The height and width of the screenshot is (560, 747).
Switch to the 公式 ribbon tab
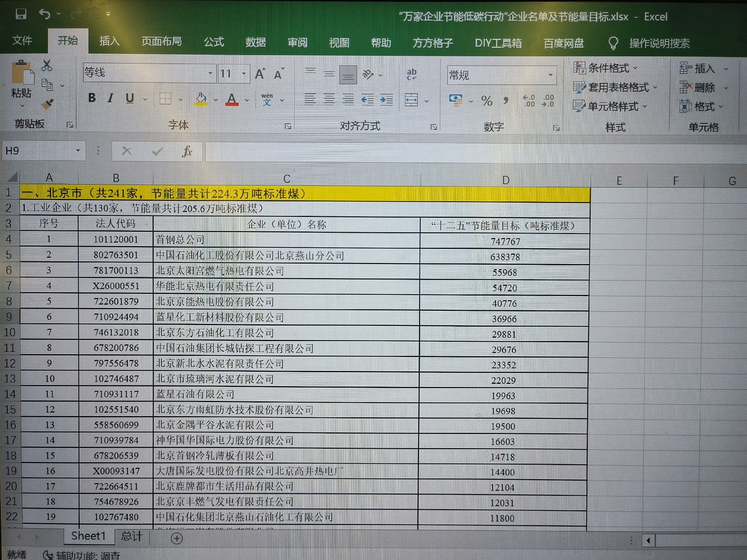[x=214, y=42]
